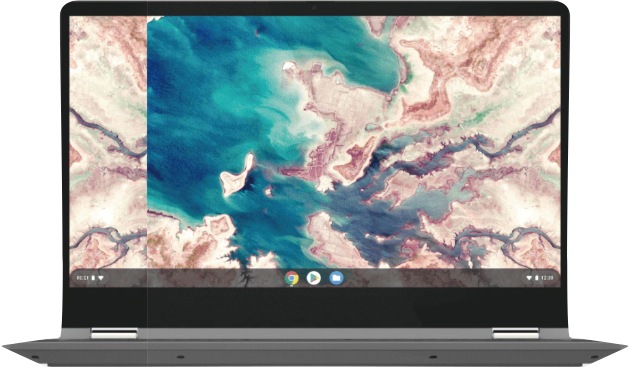Click the left silver hinge
The height and width of the screenshot is (368, 630).
point(114,333)
